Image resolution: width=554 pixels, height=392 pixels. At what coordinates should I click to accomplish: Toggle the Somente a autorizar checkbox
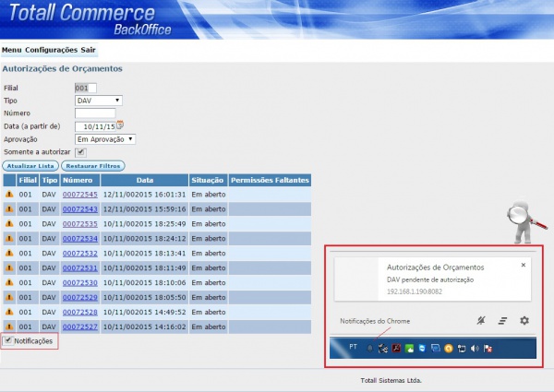coord(80,151)
